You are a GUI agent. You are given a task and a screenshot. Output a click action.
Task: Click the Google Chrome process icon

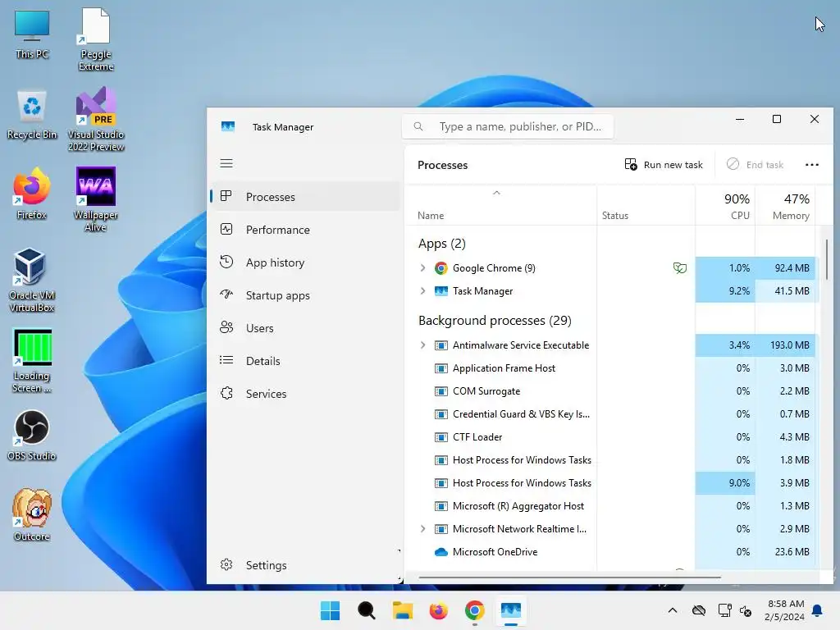(x=441, y=268)
